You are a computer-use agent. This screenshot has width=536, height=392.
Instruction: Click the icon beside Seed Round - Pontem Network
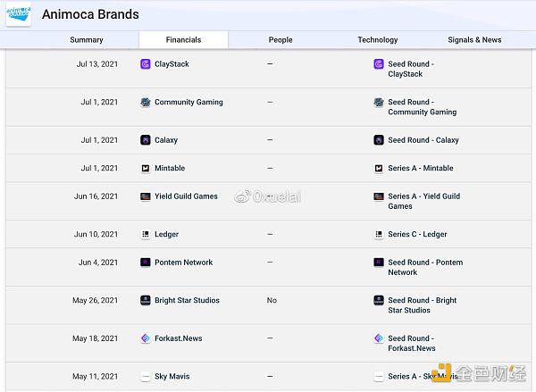tap(379, 263)
